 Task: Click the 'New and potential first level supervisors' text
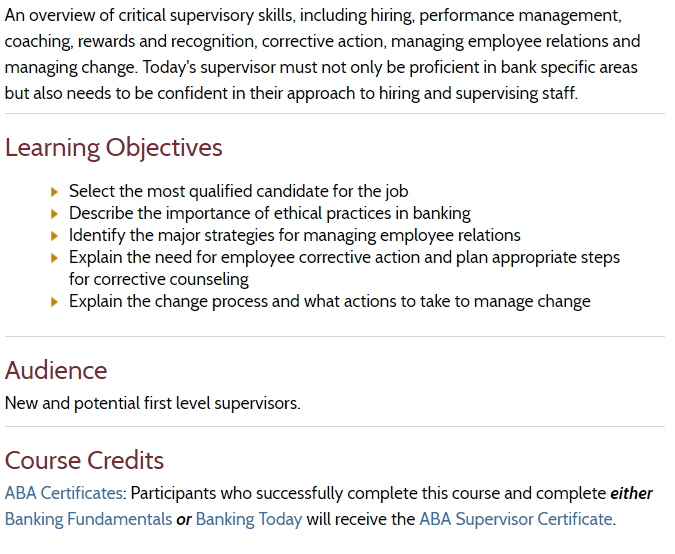click(x=152, y=403)
